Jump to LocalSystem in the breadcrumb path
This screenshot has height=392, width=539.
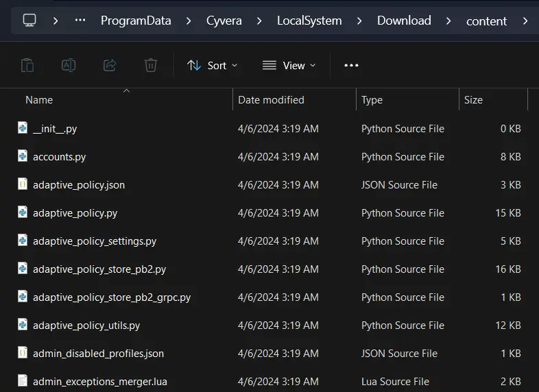point(309,21)
